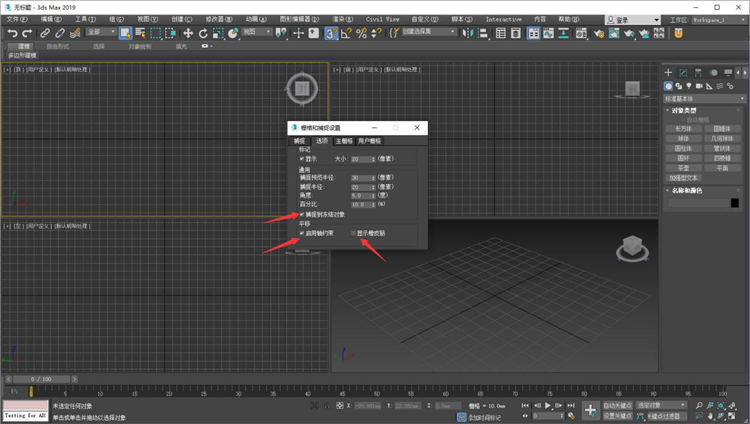Viewport: 750px width, 424px height.
Task: Click the Mirror tool icon
Action: click(x=468, y=33)
